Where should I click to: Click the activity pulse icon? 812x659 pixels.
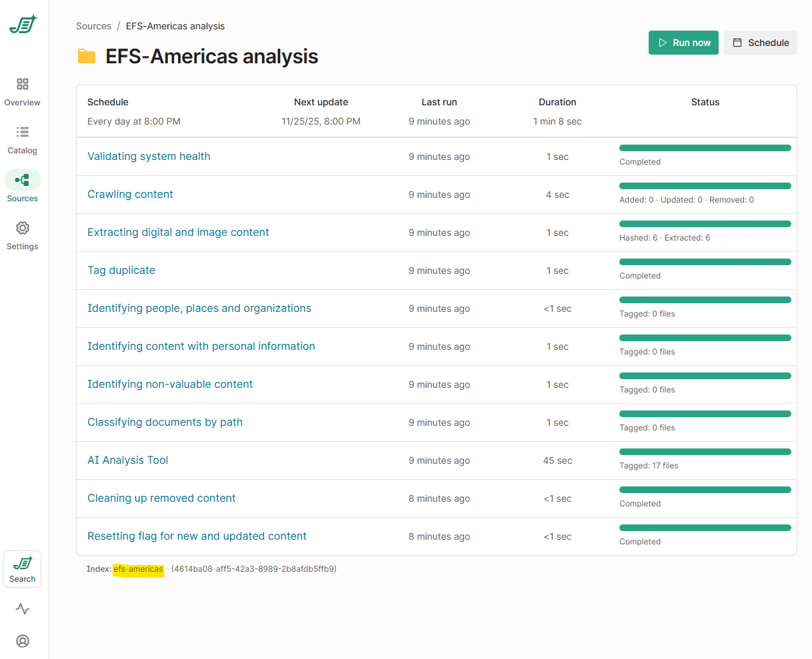(x=23, y=609)
